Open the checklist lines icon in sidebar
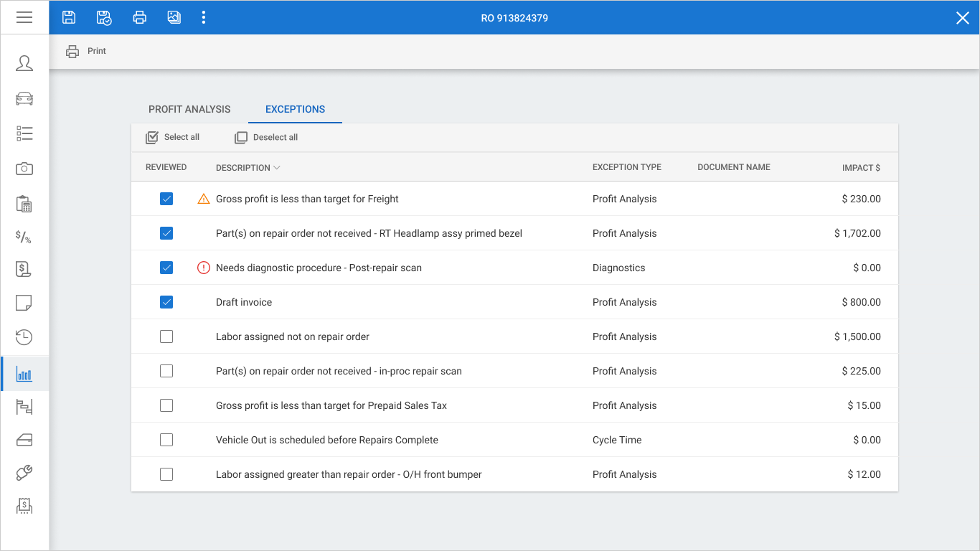This screenshot has height=551, width=980. click(24, 133)
